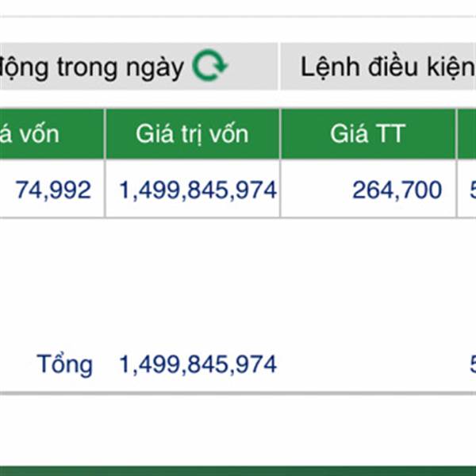Viewport: 476px width, 476px height.
Task: Click the Giá TT column header
Action: [x=367, y=133]
